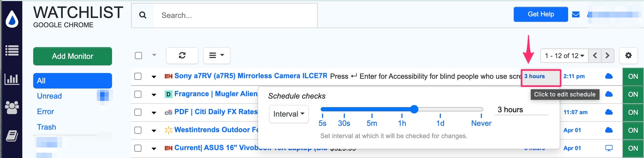The image size is (644, 158).
Task: Click the Add Monitor button
Action: (x=73, y=56)
